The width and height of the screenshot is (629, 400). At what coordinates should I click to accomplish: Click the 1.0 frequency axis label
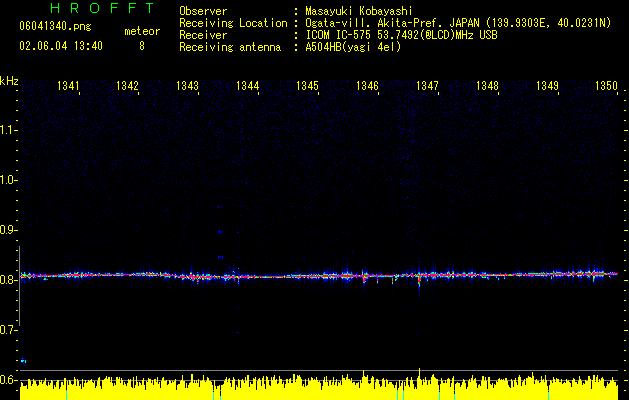pyautogui.click(x=9, y=180)
